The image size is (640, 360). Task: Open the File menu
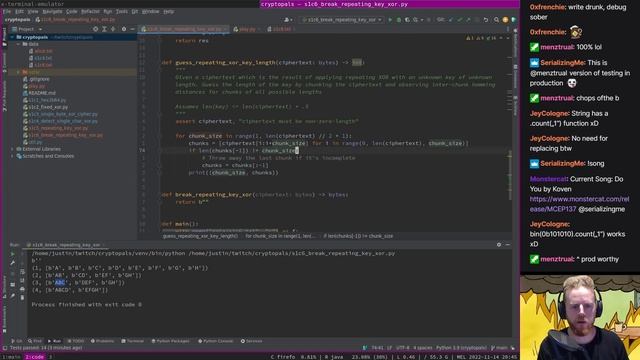click(x=7, y=11)
